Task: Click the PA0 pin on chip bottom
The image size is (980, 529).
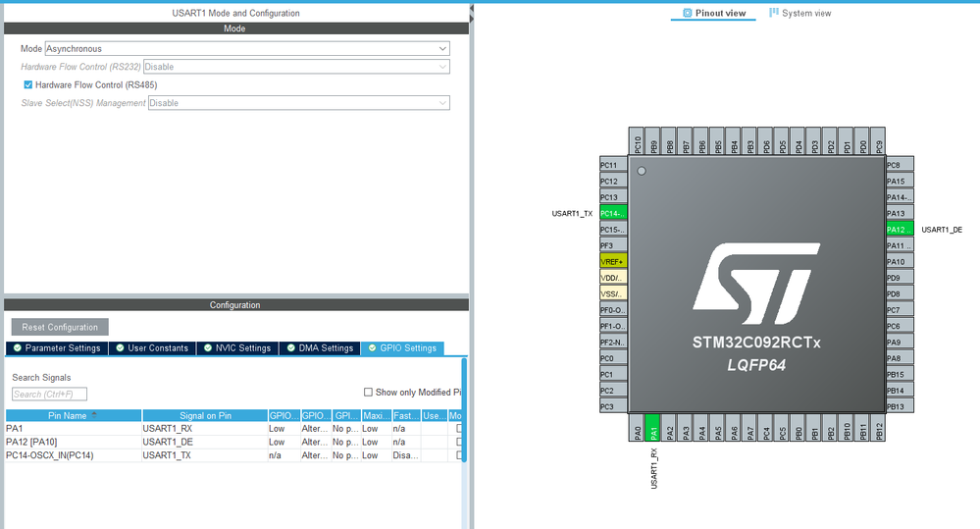Action: [637, 428]
